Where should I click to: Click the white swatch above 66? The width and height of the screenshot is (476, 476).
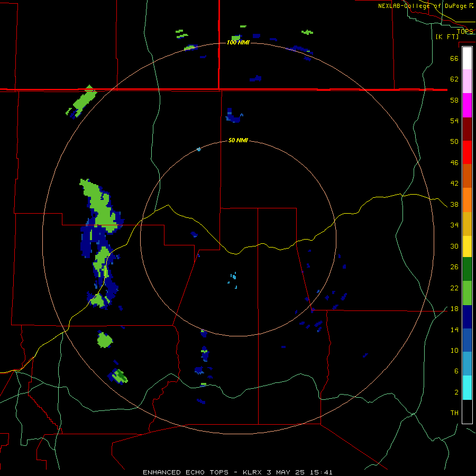[467, 58]
